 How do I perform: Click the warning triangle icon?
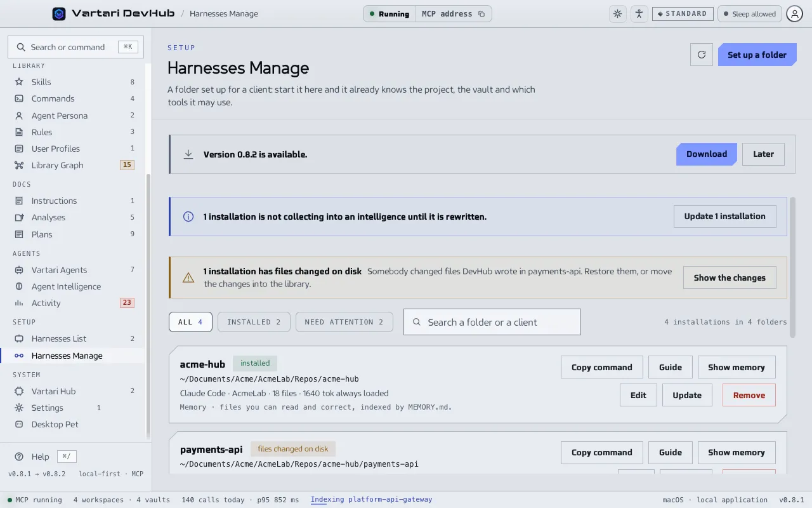click(x=188, y=277)
